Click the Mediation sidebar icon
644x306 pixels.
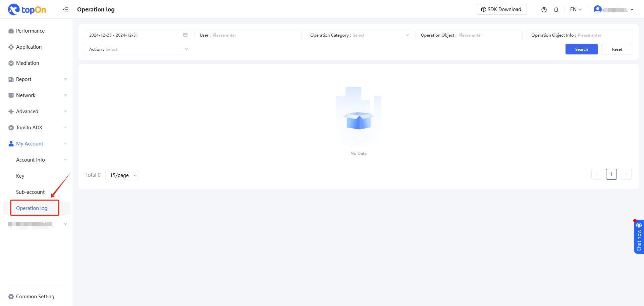(x=10, y=63)
